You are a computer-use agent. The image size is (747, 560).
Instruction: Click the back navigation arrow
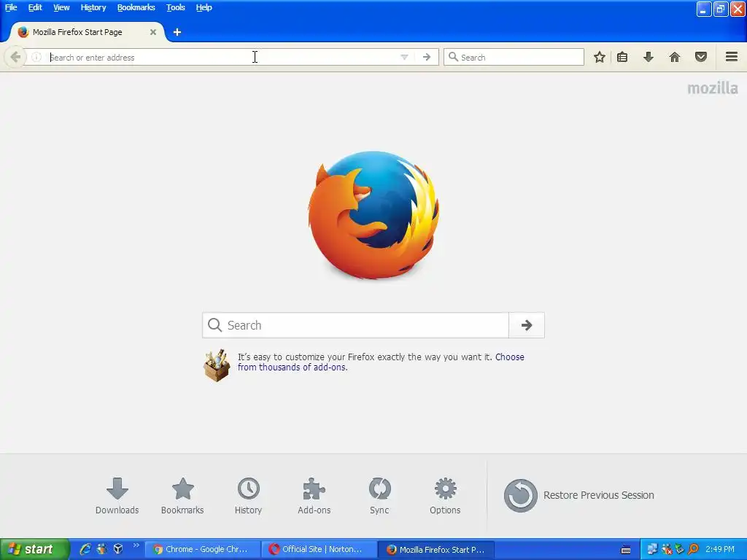pos(15,57)
